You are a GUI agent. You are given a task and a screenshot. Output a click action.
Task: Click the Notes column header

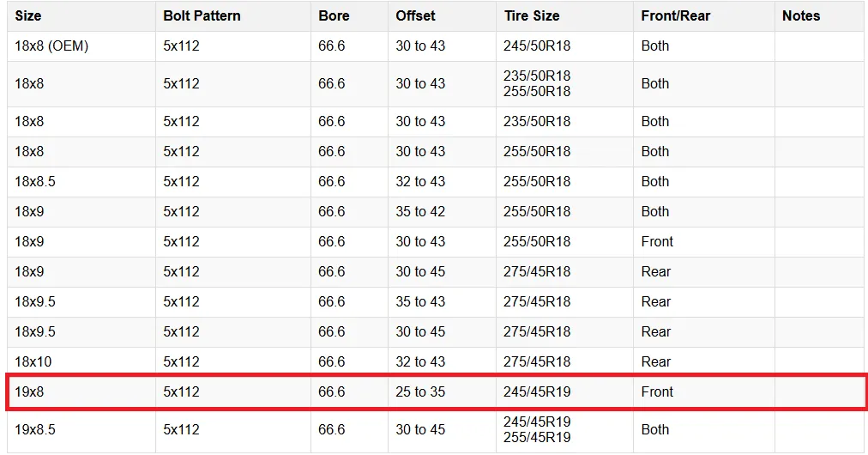801,16
